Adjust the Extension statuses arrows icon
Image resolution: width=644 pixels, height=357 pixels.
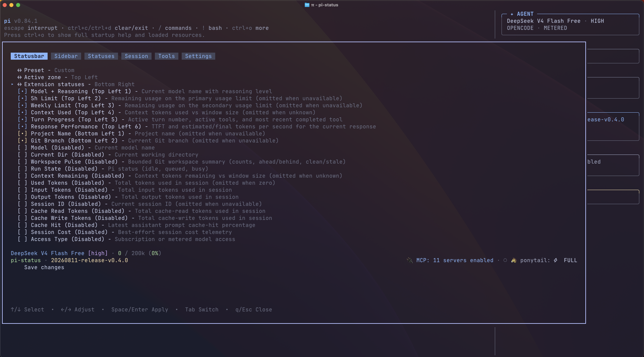(19, 84)
